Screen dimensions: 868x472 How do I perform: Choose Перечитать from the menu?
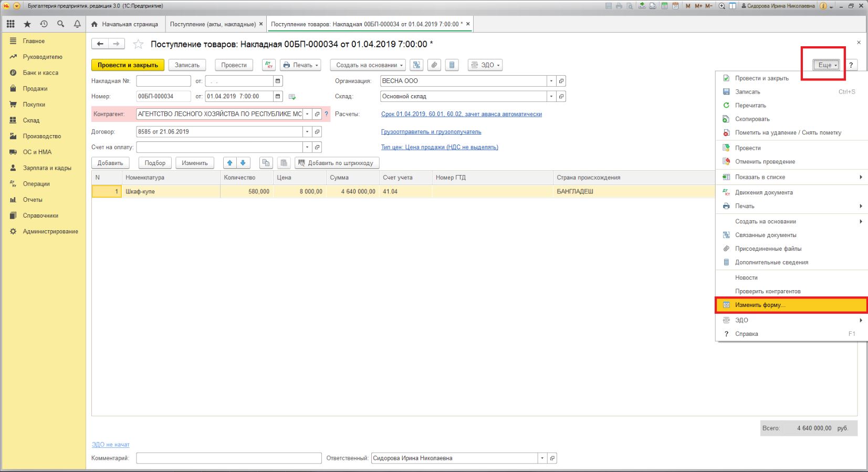791,105
